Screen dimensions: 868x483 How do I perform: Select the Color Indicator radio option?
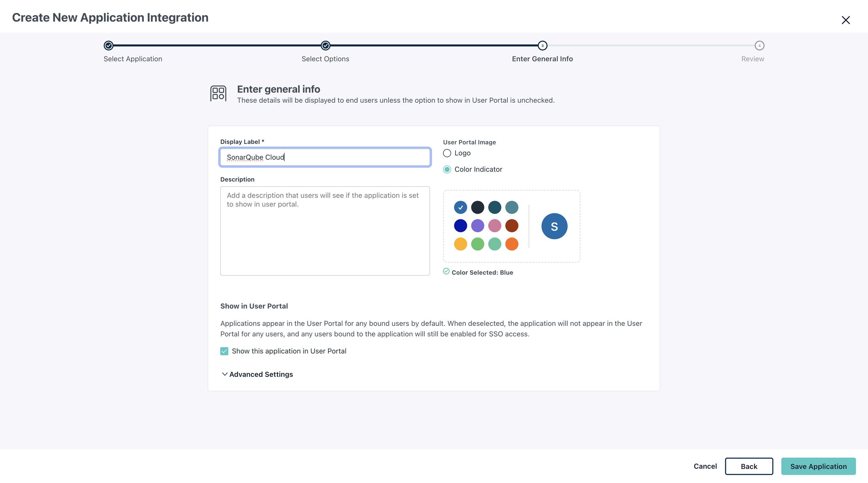pos(447,169)
